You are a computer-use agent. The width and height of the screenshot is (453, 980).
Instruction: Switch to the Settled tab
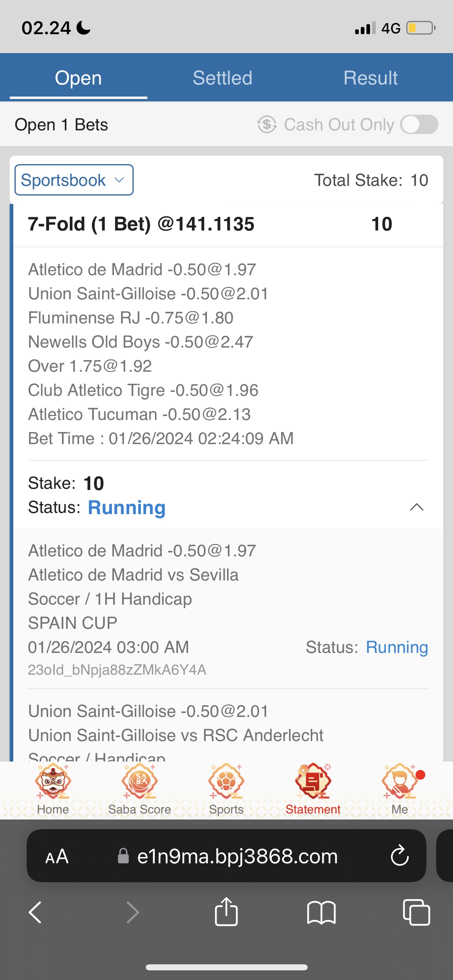tap(222, 78)
